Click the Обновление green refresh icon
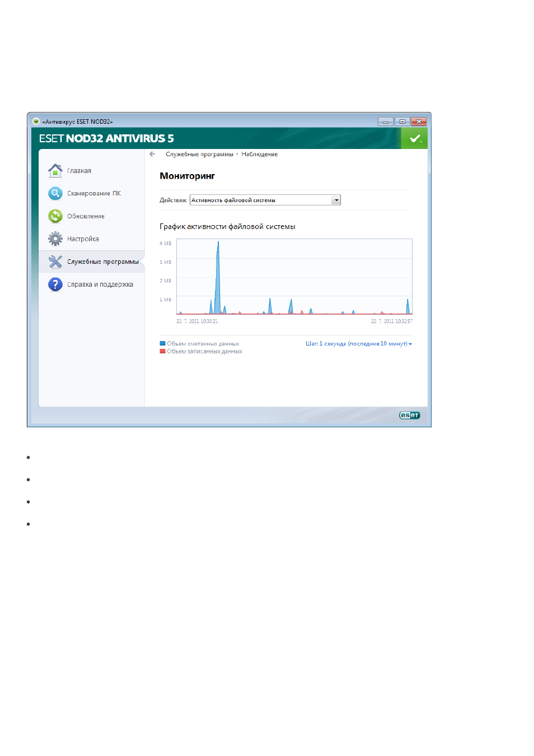The width and height of the screenshot is (534, 756). point(55,216)
